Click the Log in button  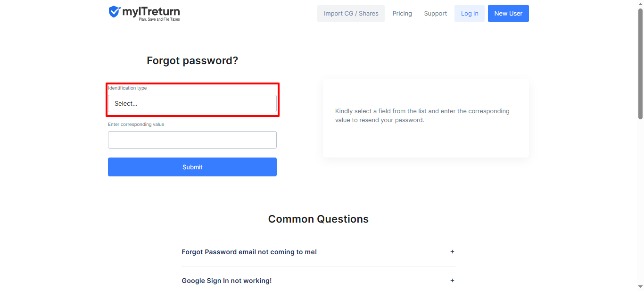pos(470,14)
